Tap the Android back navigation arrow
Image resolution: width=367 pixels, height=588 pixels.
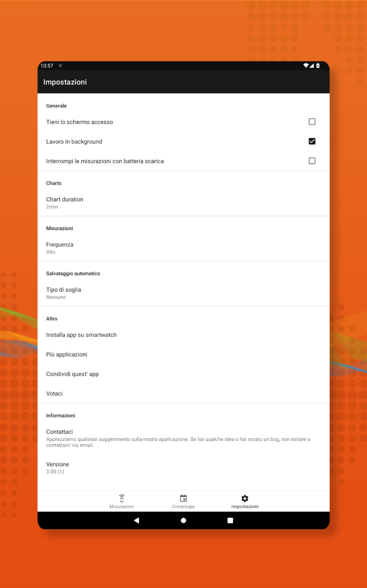[x=136, y=520]
